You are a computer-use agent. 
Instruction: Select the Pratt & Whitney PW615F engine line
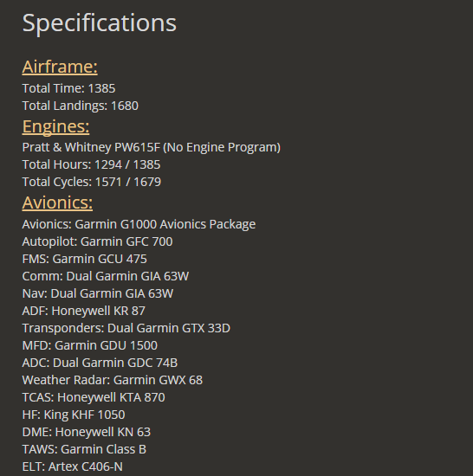[152, 147]
